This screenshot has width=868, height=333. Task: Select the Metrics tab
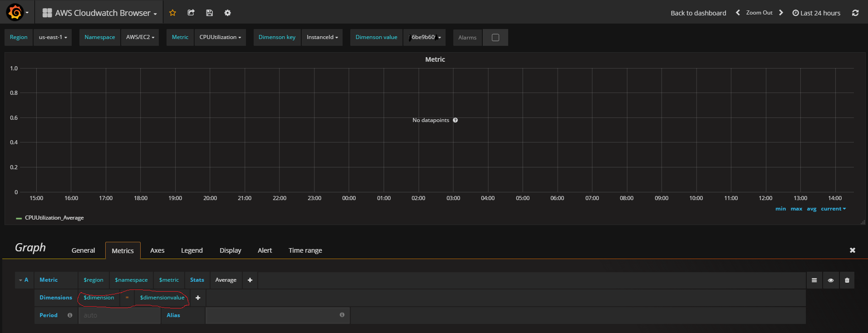(x=123, y=250)
